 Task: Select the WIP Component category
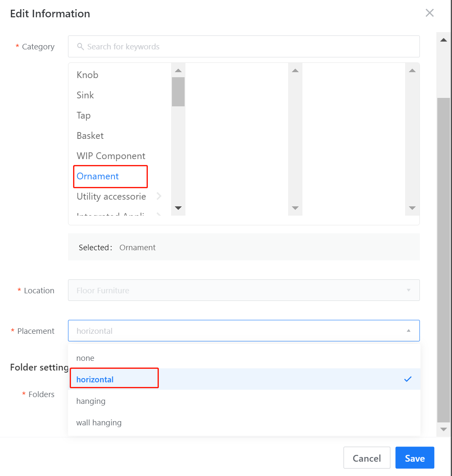(111, 156)
